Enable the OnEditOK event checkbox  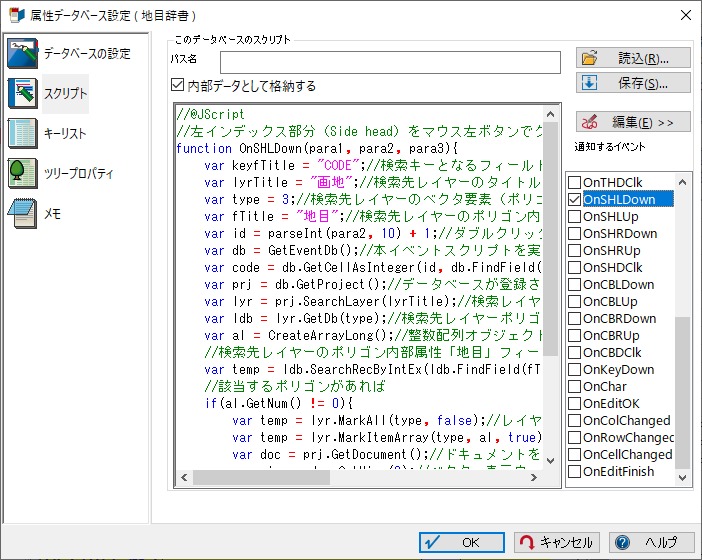pyautogui.click(x=574, y=403)
